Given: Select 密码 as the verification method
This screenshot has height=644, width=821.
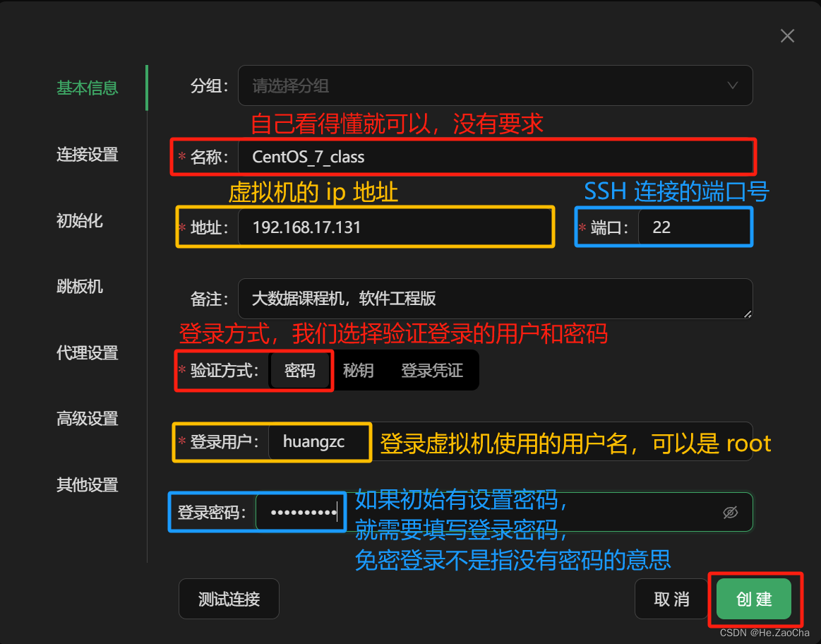Looking at the screenshot, I should click(x=300, y=370).
